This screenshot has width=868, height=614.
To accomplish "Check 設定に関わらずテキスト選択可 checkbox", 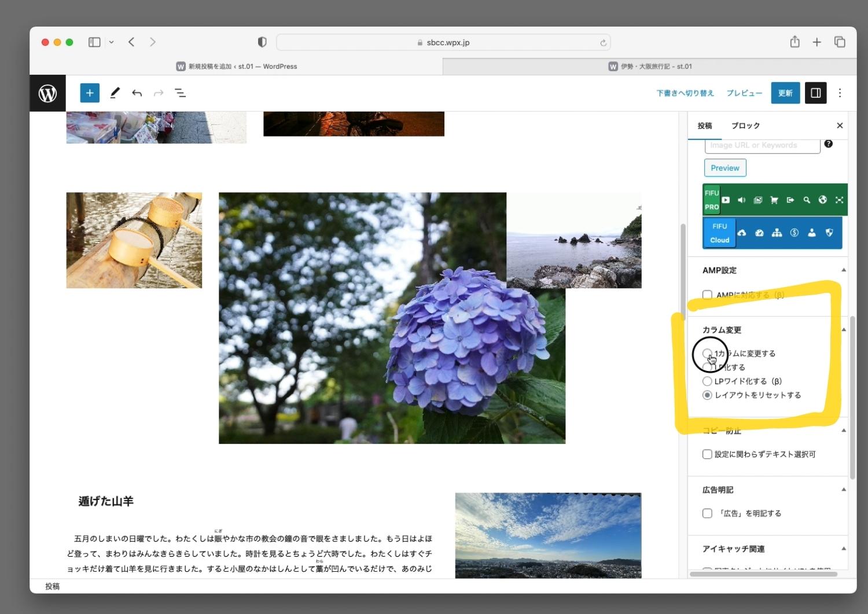I will [x=707, y=454].
